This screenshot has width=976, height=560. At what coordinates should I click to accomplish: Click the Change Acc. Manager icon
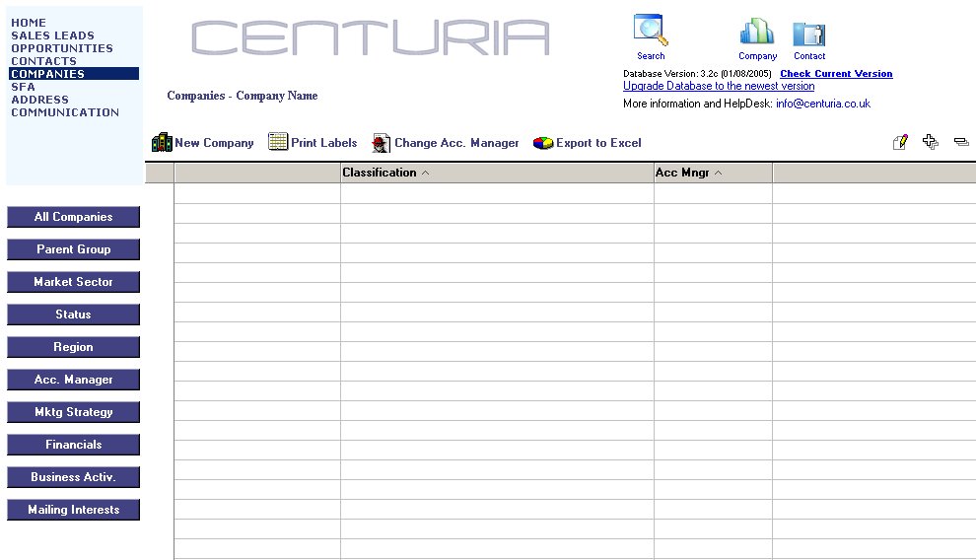coord(381,143)
